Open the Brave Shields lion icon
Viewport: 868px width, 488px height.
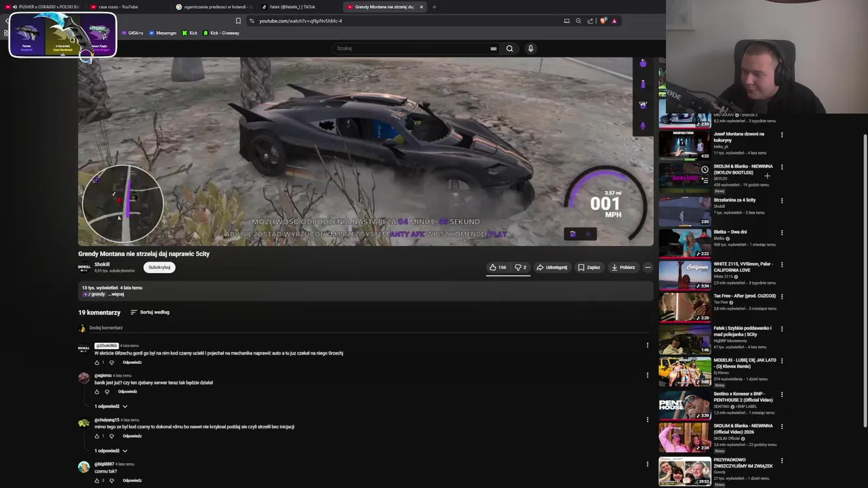click(x=603, y=21)
